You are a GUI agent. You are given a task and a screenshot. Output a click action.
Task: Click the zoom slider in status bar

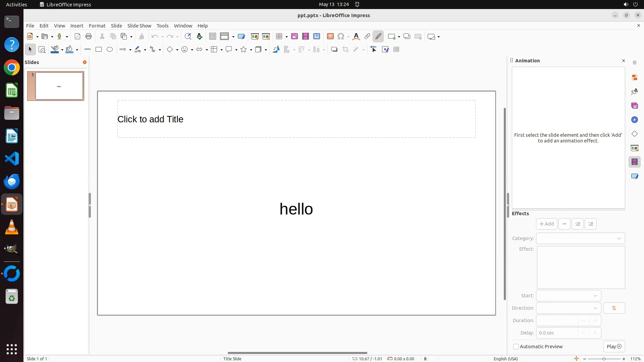pos(604,359)
